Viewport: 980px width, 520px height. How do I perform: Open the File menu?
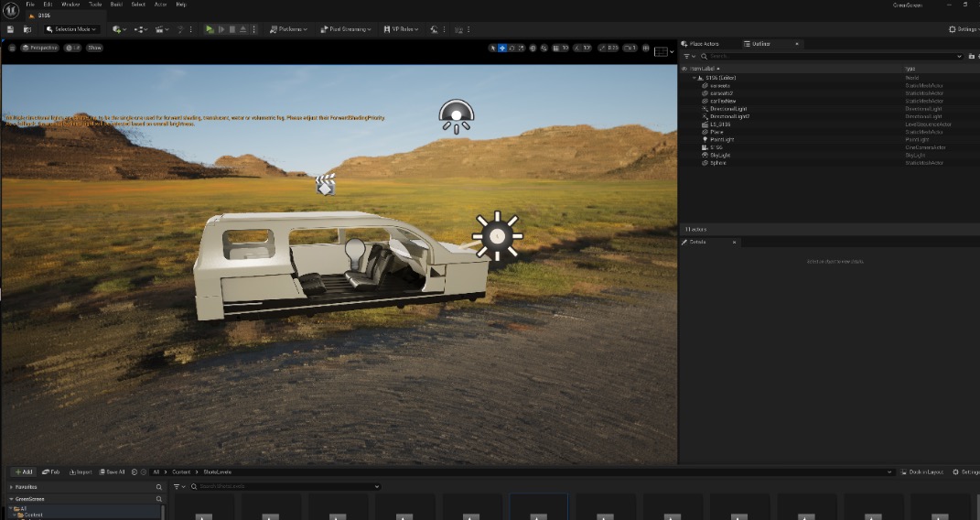point(30,5)
